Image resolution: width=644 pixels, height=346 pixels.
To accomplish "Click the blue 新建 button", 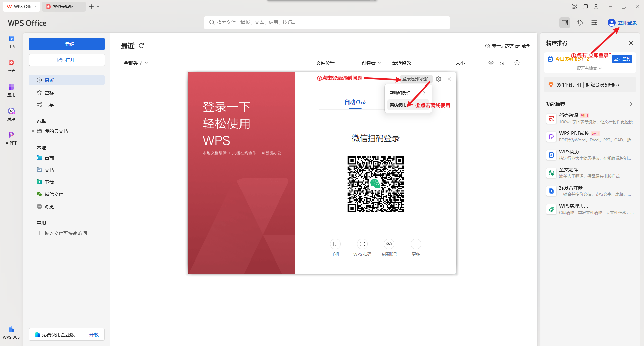I will click(66, 44).
